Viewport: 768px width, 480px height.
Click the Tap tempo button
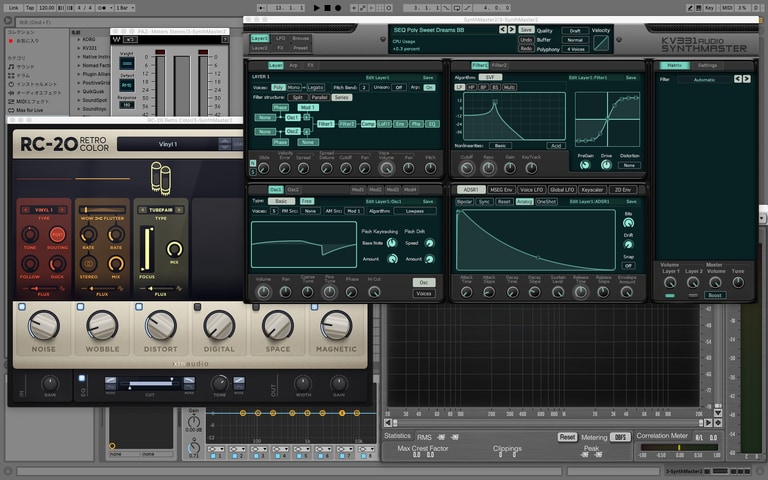point(30,8)
